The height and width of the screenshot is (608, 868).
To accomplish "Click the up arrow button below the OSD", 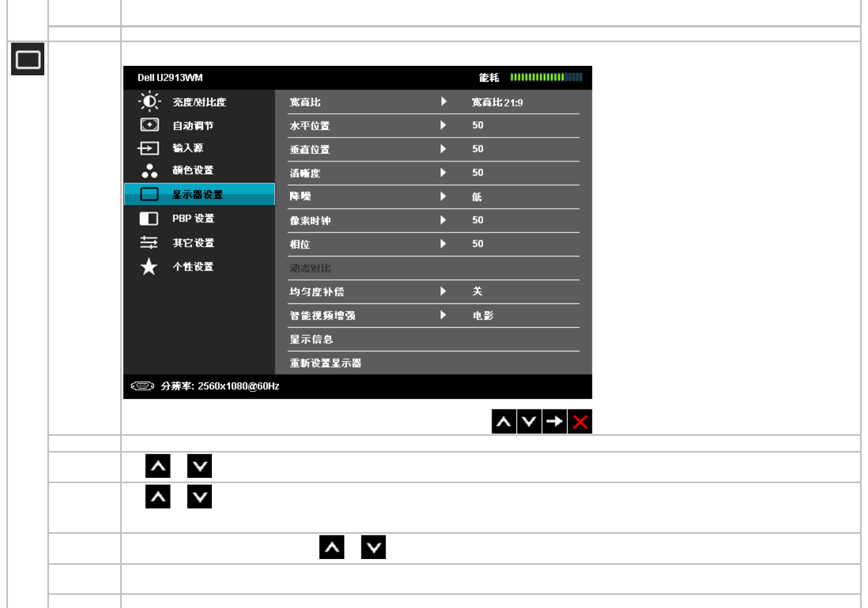I will click(x=504, y=421).
